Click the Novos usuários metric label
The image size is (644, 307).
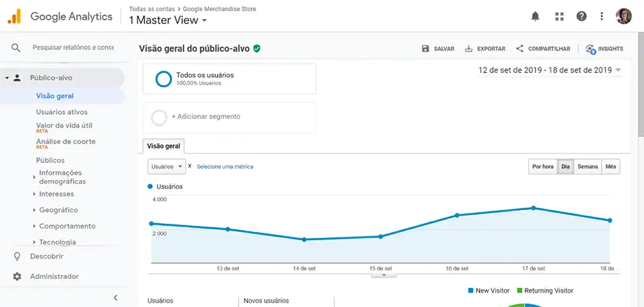coord(266,301)
